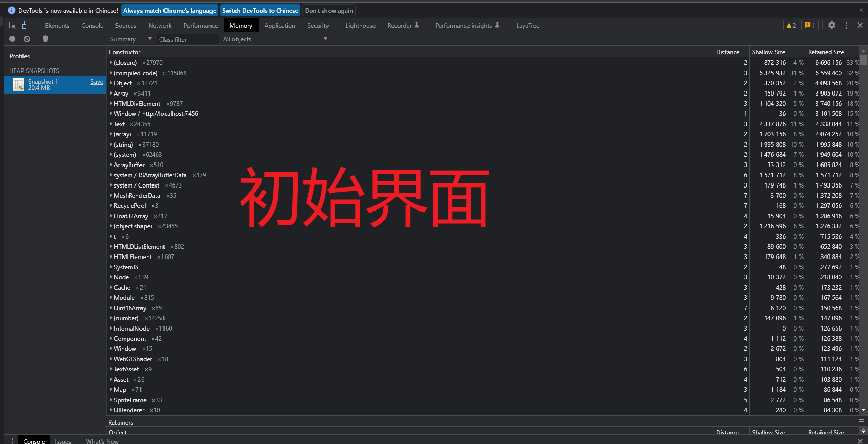This screenshot has height=444, width=868.
Task: Open the What's New drawer tab
Action: click(102, 441)
